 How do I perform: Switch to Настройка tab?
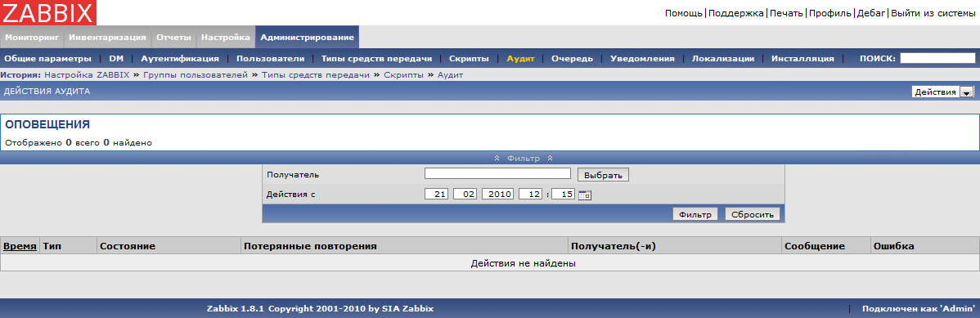tap(226, 38)
